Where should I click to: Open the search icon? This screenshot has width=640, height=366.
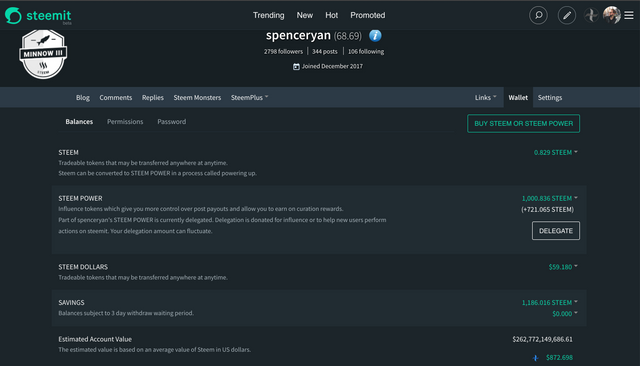pos(538,16)
